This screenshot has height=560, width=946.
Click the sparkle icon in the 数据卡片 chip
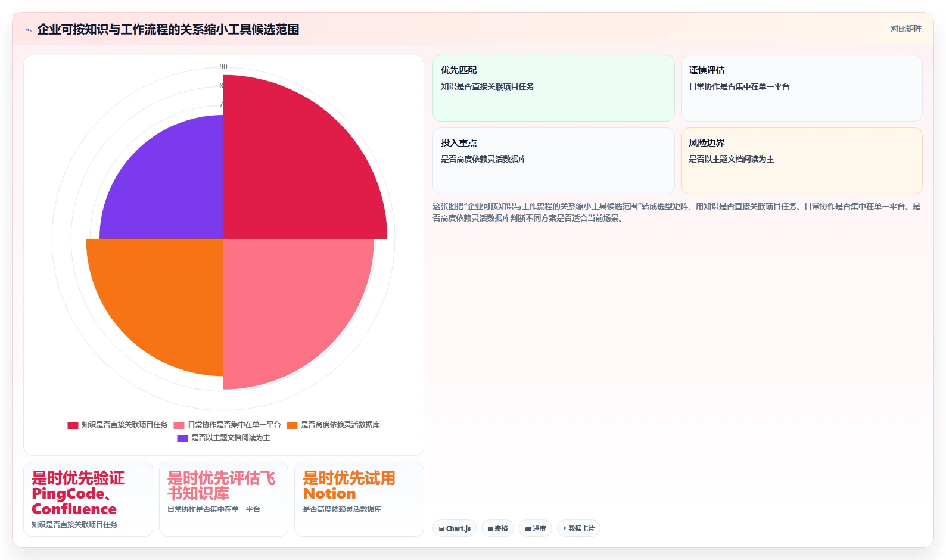click(565, 528)
